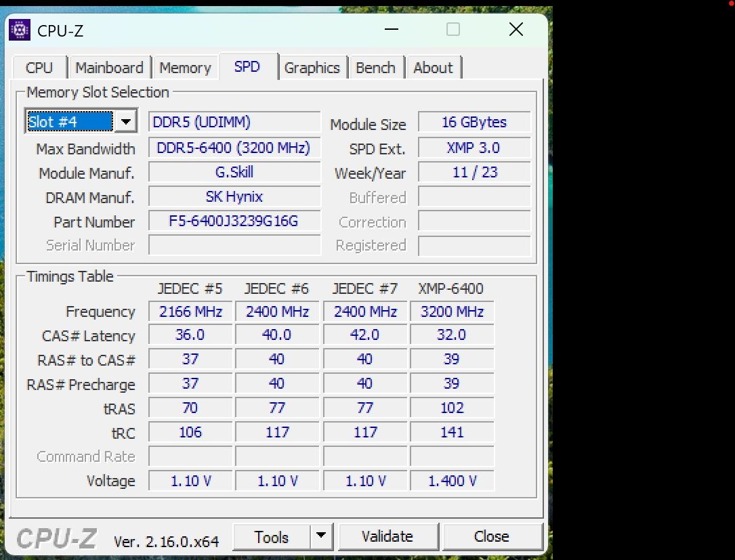The width and height of the screenshot is (735, 560).
Task: Open the About tab
Action: pyautogui.click(x=433, y=68)
